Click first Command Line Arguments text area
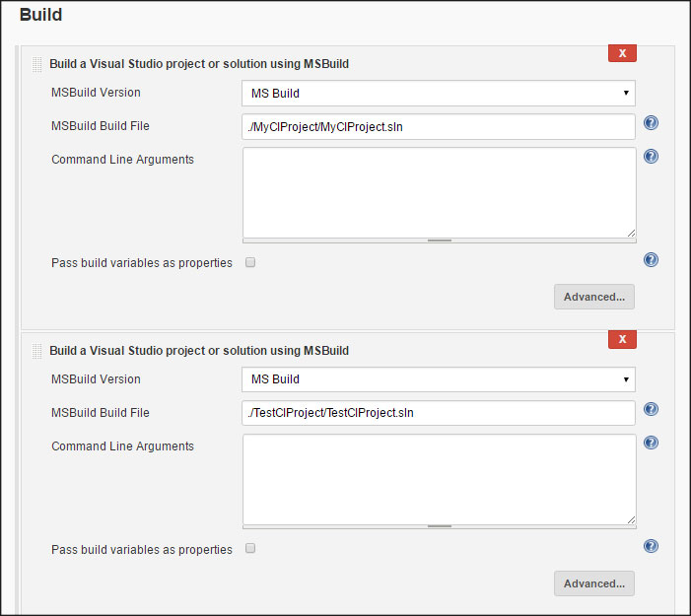 click(440, 193)
